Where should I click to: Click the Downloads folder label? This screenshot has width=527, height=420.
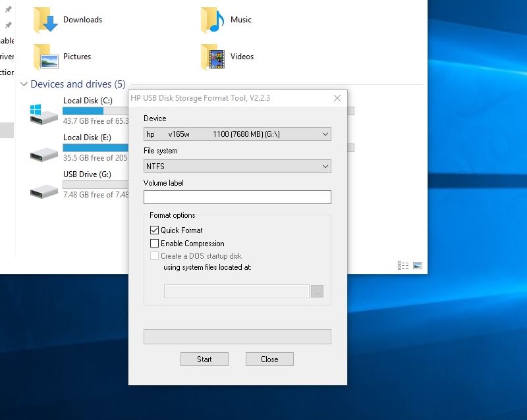pos(83,20)
